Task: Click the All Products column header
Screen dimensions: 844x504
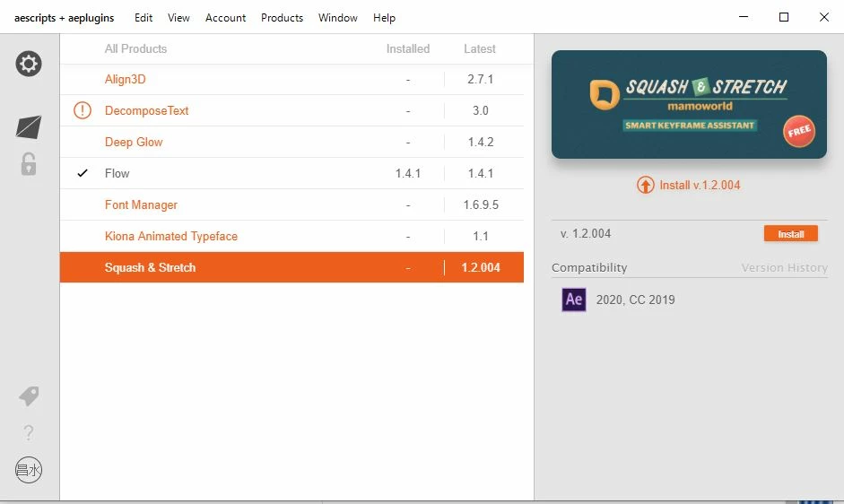Action: pyautogui.click(x=135, y=49)
